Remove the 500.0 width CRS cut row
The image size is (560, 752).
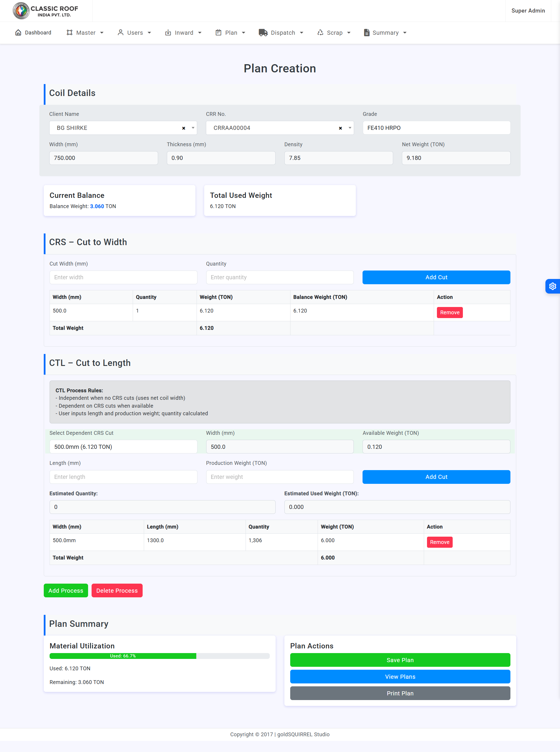point(449,313)
